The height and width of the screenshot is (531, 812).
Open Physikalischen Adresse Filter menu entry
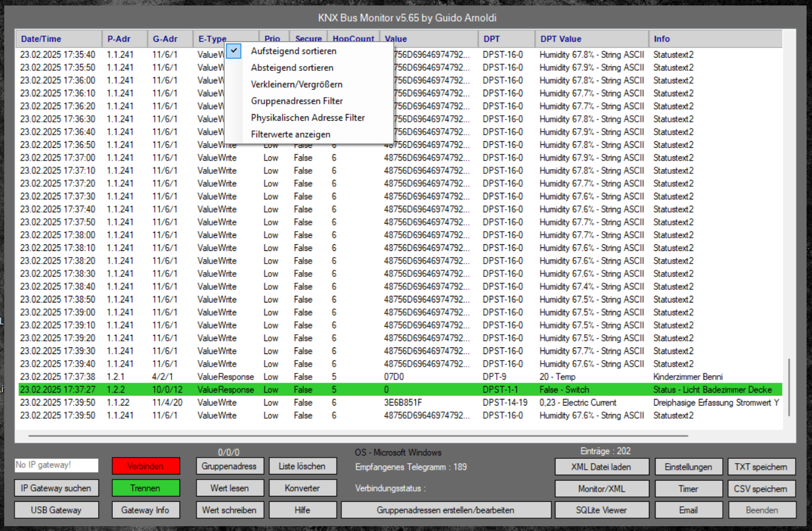pyautogui.click(x=309, y=118)
